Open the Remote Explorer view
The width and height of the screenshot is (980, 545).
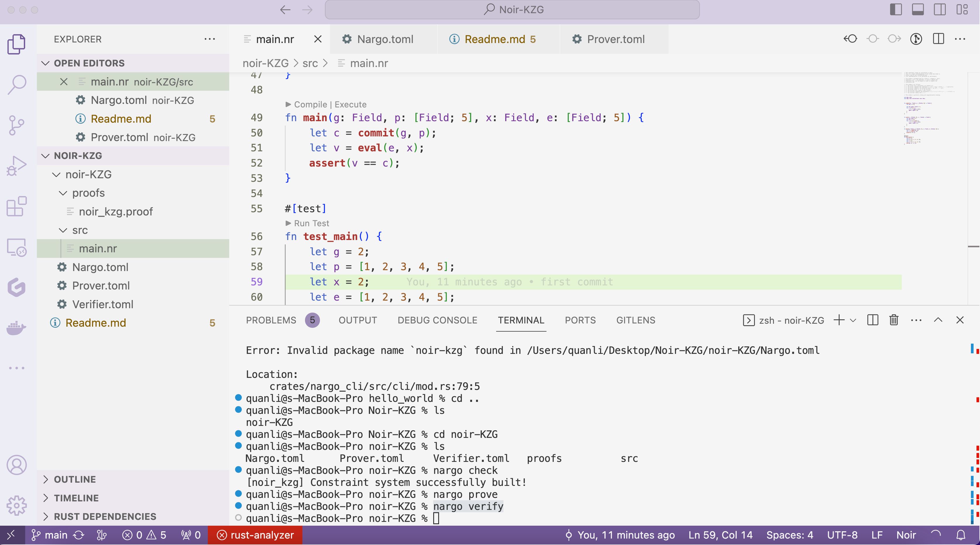(x=16, y=248)
